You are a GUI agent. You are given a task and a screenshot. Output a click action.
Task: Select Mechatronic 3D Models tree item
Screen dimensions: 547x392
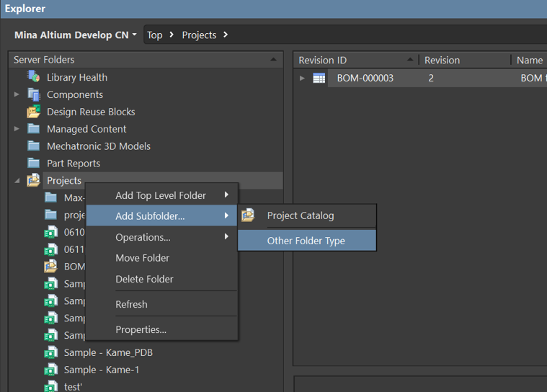click(99, 146)
